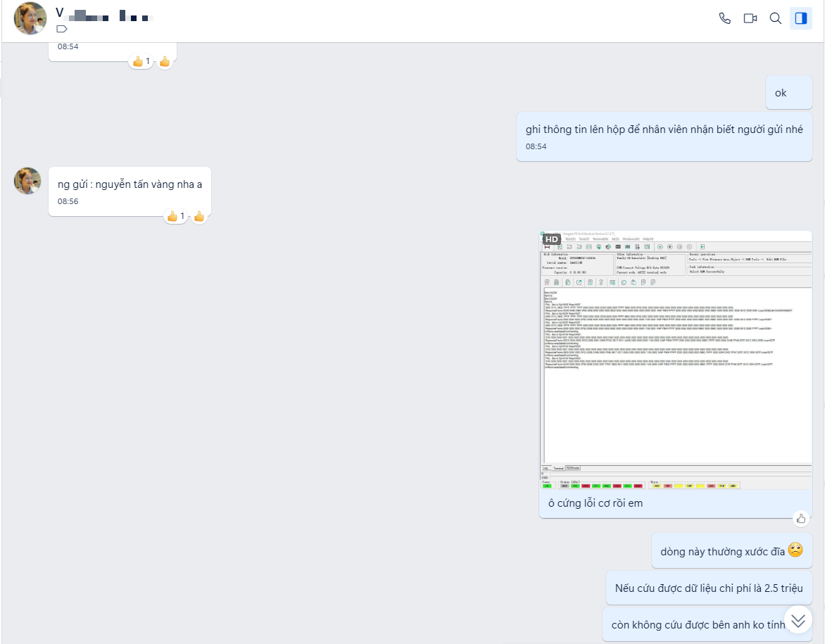Select the message 'còn không cứu được bên anh ko tính'
The image size is (825, 644).
707,624
